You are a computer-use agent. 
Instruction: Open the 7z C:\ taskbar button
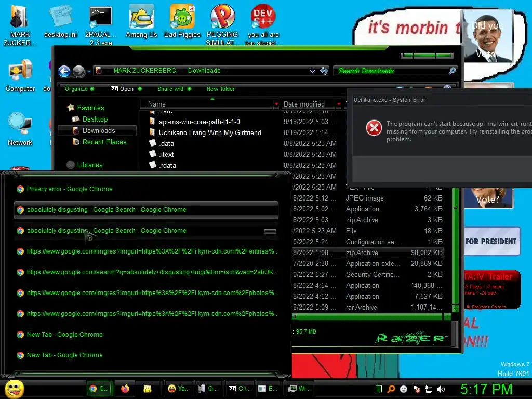point(239,389)
